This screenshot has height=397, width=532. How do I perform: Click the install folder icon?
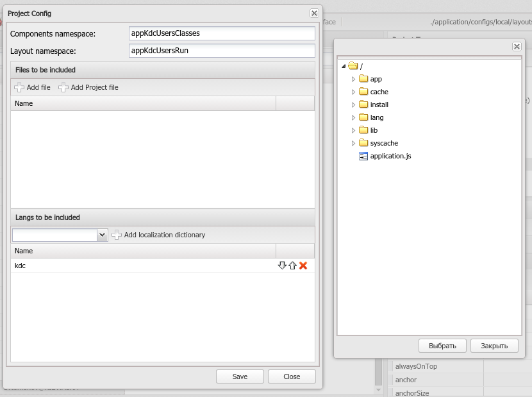point(363,105)
